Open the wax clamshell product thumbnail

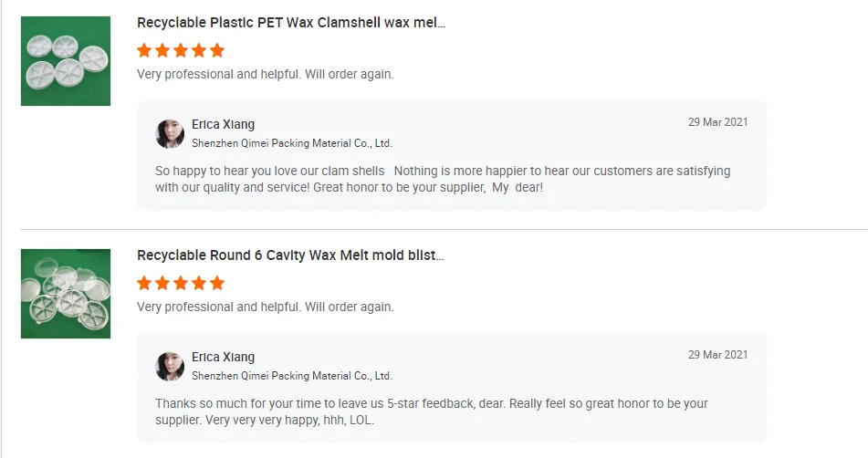click(66, 61)
